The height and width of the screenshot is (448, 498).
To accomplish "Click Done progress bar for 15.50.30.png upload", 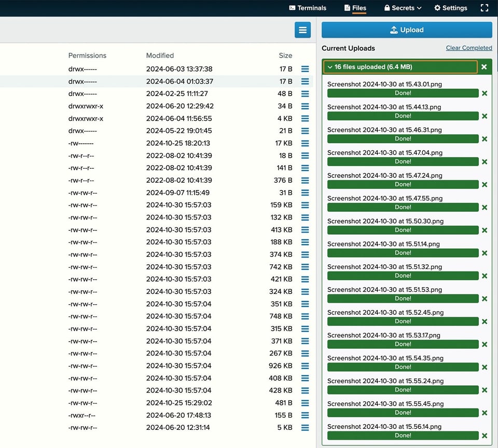I will coord(403,230).
